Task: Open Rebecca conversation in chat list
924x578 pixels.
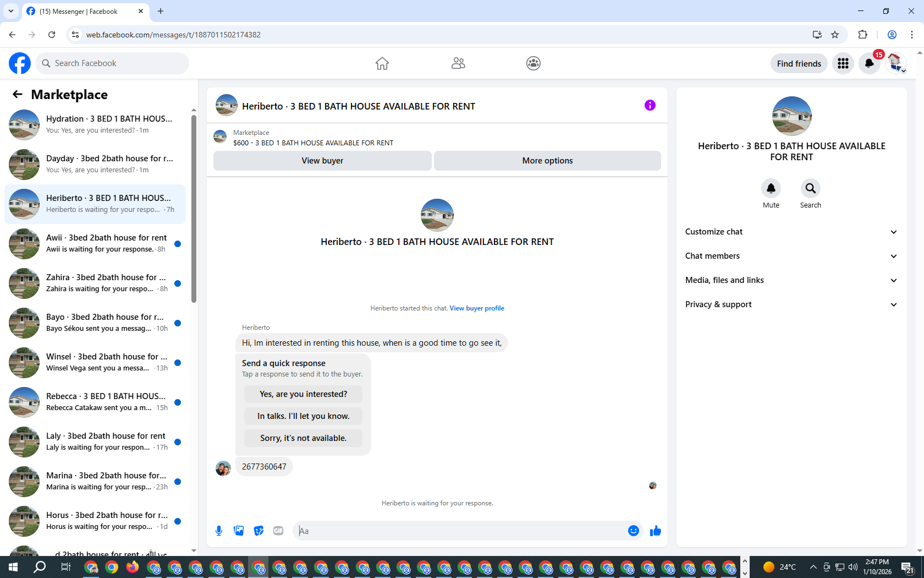Action: 95,402
